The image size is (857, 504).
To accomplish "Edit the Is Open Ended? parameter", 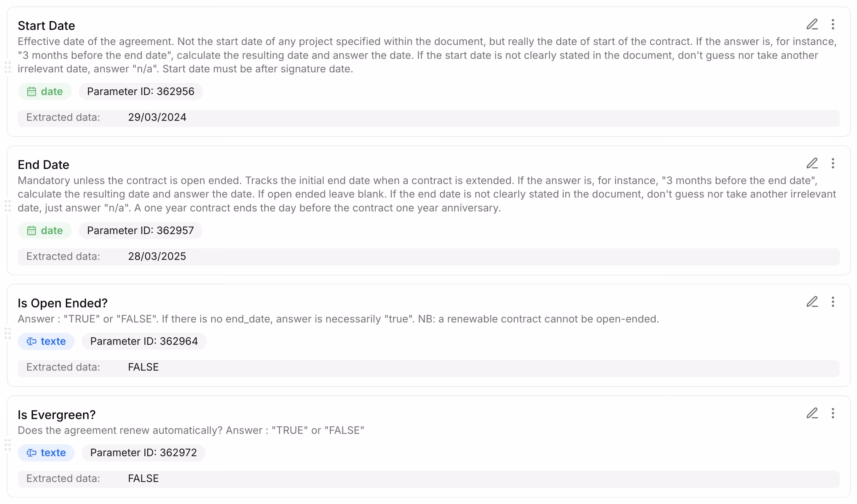I will click(812, 302).
